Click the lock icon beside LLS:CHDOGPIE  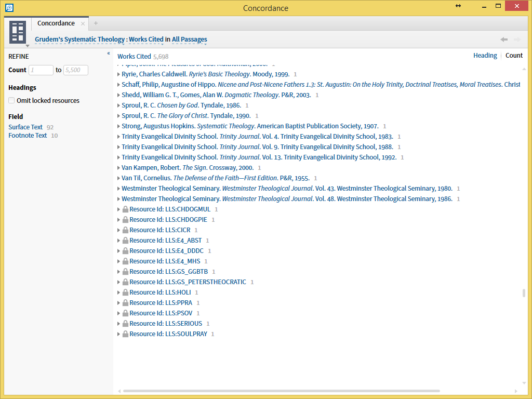pyautogui.click(x=125, y=220)
